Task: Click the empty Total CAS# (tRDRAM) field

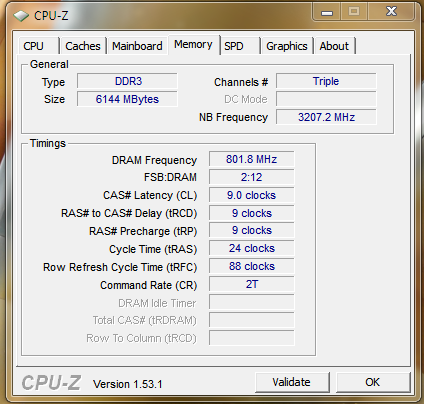Action: (x=252, y=321)
